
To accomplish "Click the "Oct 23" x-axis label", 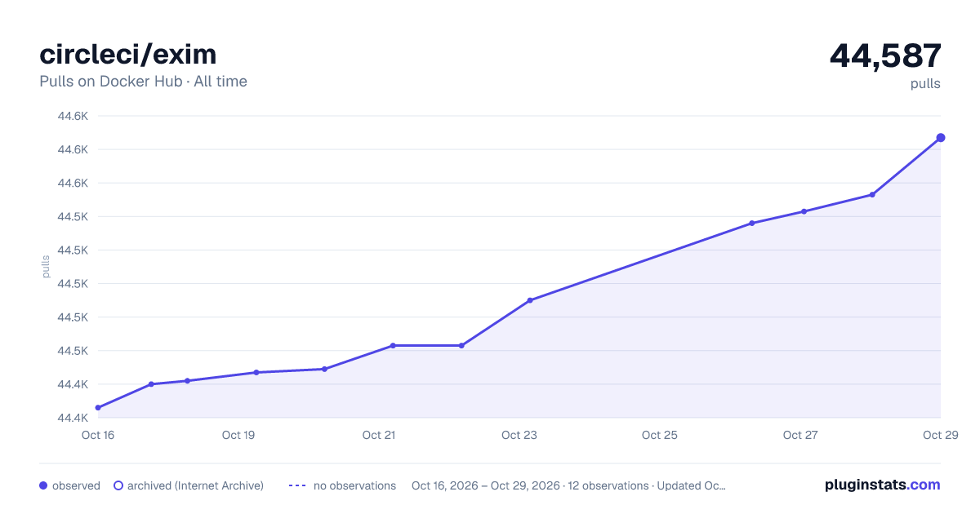I will tap(519, 435).
